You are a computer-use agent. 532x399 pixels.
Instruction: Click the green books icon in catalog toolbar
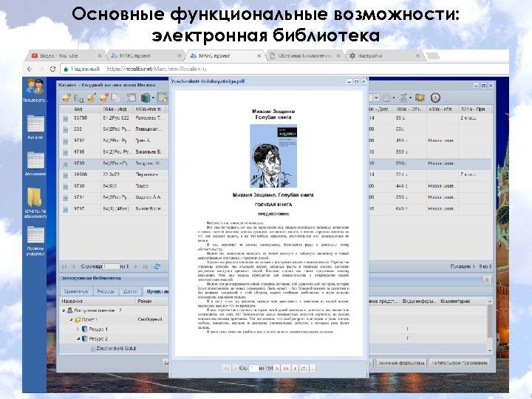coord(146,98)
